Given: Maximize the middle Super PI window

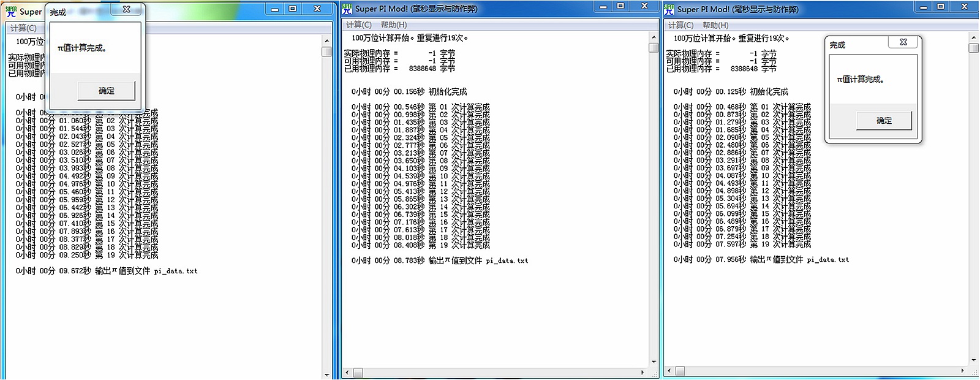Looking at the screenshot, I should pyautogui.click(x=620, y=6).
